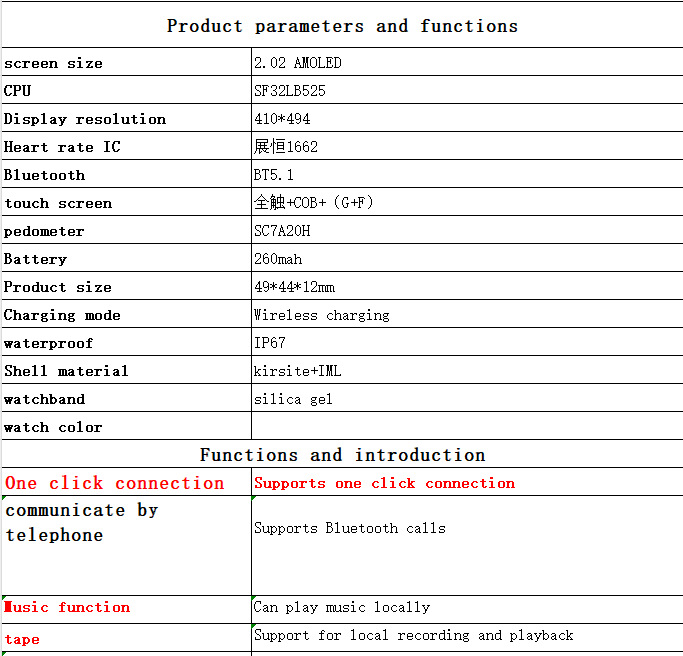The width and height of the screenshot is (683, 656).
Task: Select the 'SC7A20H' pedometer value cell
Action: pos(466,231)
